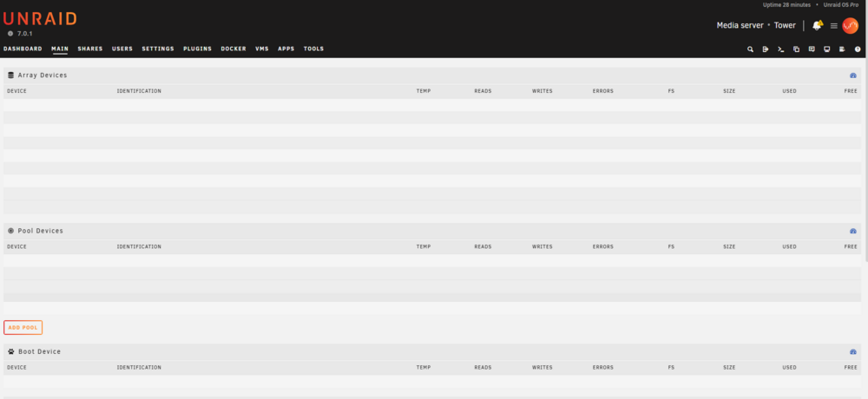868x399 pixels.
Task: Click the help question mark icon
Action: 858,49
